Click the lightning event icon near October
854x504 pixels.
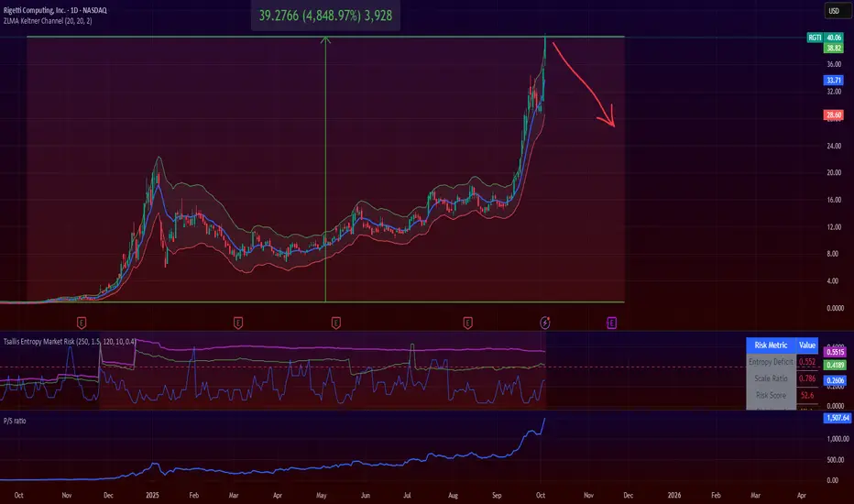point(544,323)
